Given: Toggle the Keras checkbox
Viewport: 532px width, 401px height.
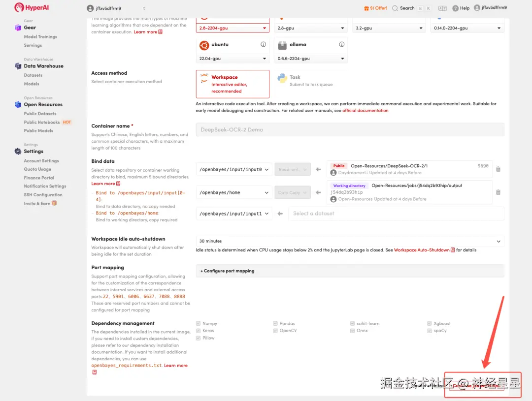Looking at the screenshot, I should (x=198, y=331).
